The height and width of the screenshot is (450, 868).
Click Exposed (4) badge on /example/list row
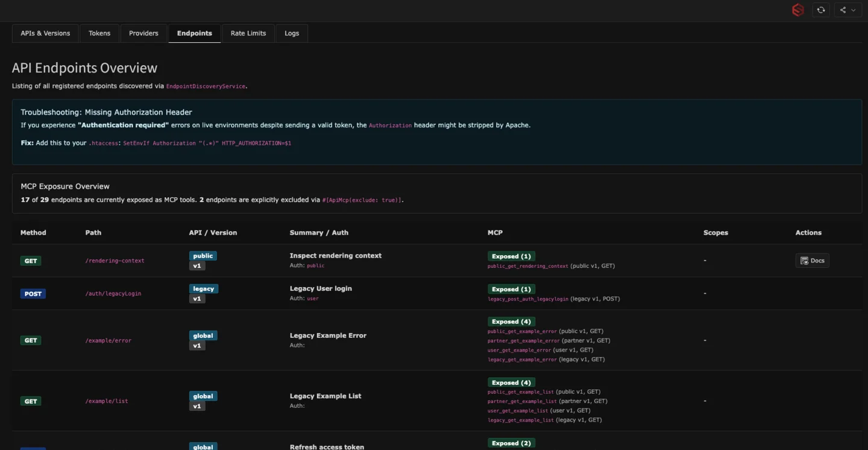pyautogui.click(x=512, y=382)
